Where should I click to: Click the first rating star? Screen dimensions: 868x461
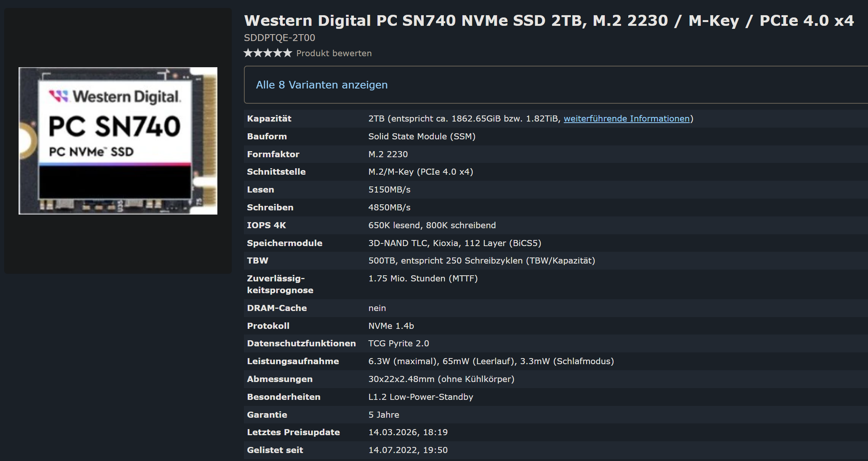248,53
